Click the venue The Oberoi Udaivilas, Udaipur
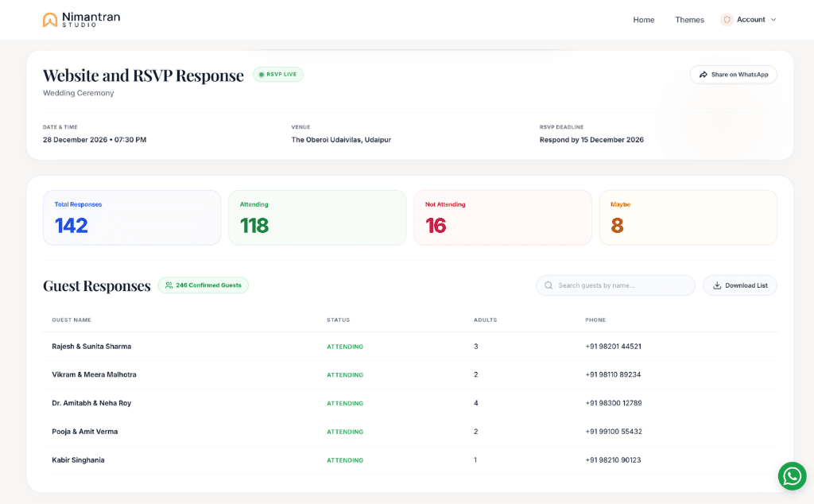The image size is (814, 504). tap(341, 140)
